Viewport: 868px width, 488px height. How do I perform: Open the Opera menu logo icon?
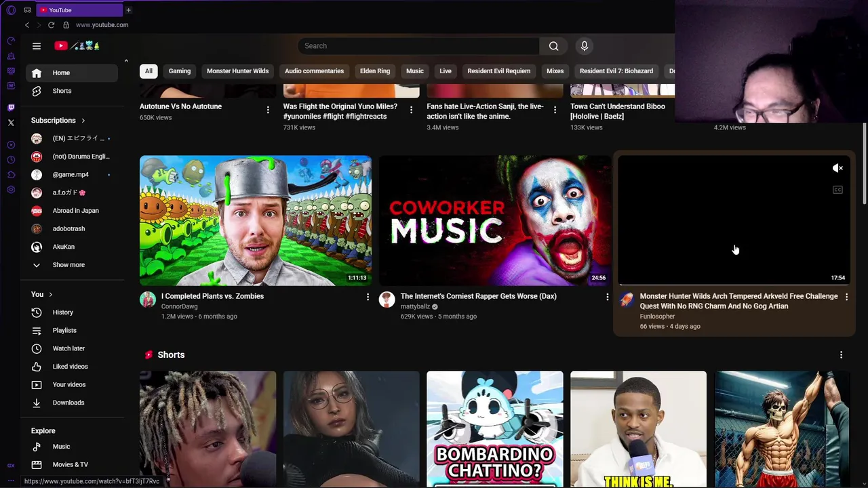[11, 10]
